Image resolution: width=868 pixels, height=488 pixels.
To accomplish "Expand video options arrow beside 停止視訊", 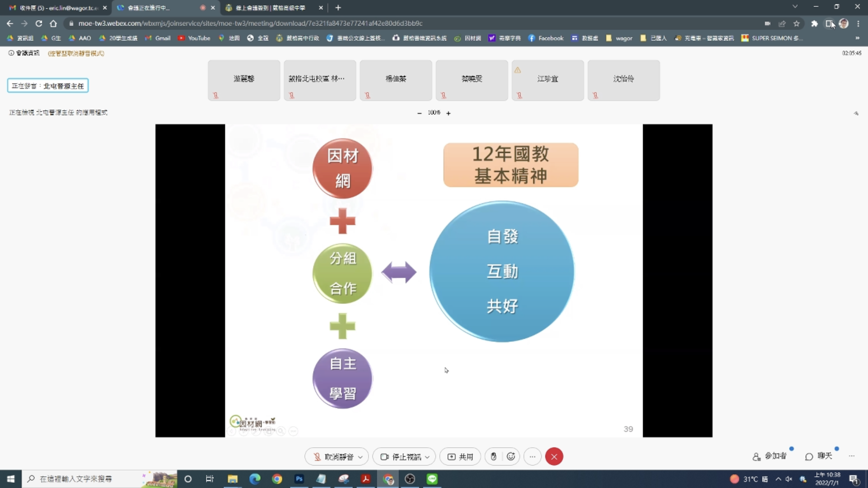I will (x=427, y=457).
